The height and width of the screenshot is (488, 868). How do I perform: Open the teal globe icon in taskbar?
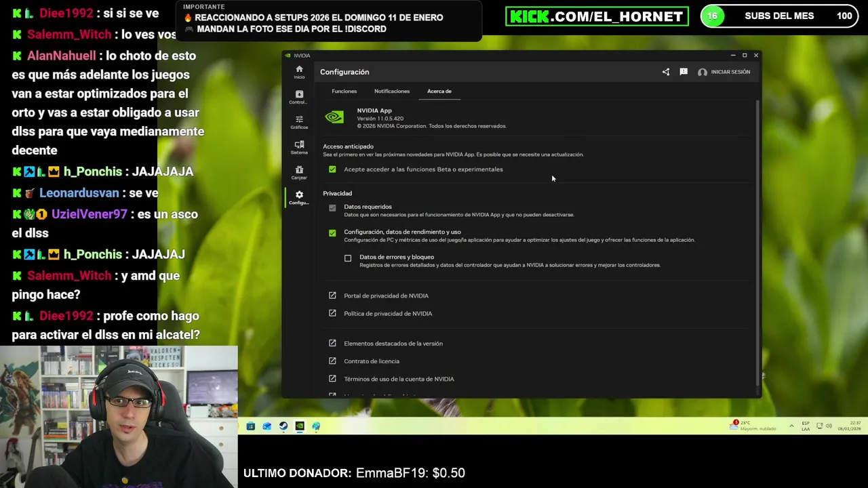[316, 426]
